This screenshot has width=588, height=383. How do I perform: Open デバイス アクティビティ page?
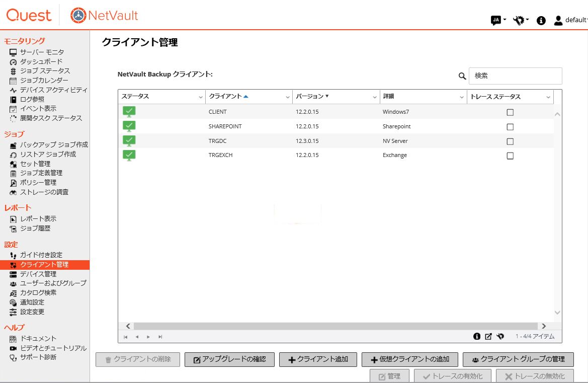pos(54,90)
